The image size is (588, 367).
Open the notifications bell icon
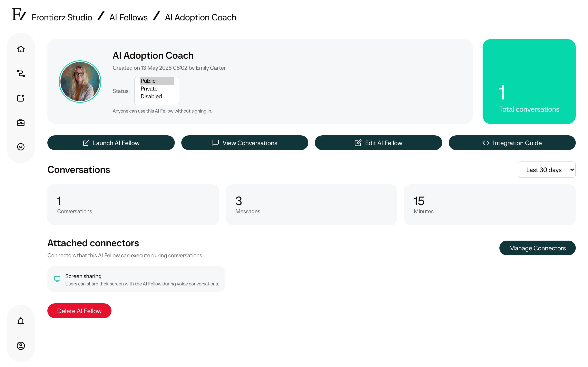[x=21, y=321]
